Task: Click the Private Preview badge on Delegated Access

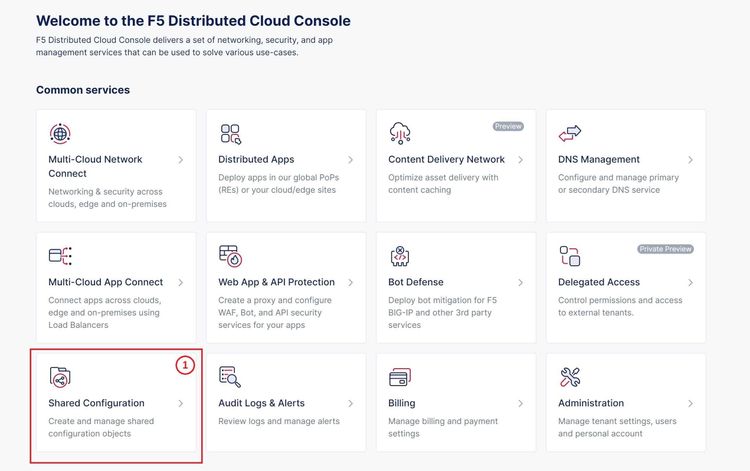Action: click(665, 249)
